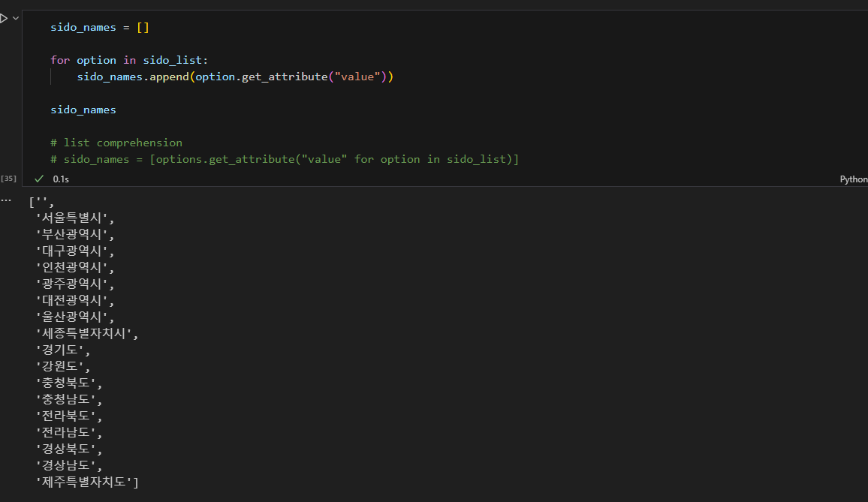This screenshot has width=868, height=502.
Task: Click output item '충청북도'
Action: click(68, 383)
